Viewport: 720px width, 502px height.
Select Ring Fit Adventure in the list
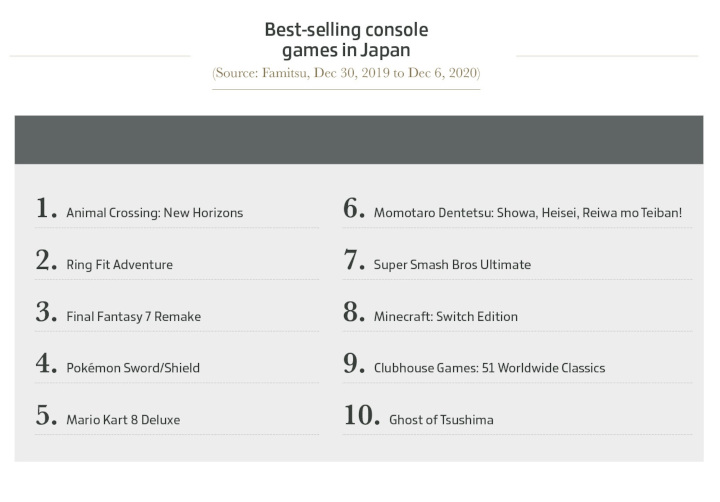point(119,265)
